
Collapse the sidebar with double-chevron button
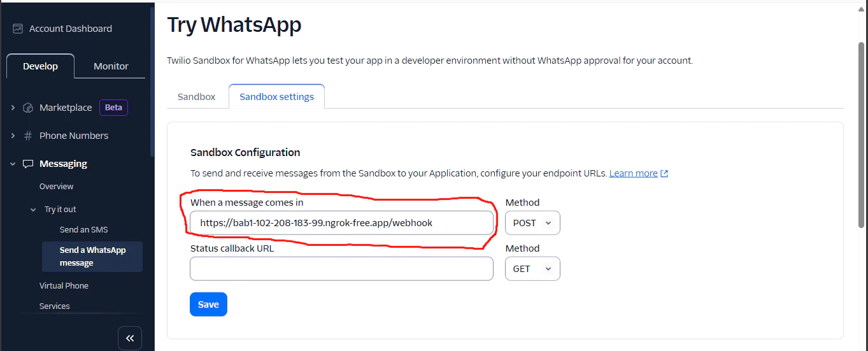click(130, 338)
